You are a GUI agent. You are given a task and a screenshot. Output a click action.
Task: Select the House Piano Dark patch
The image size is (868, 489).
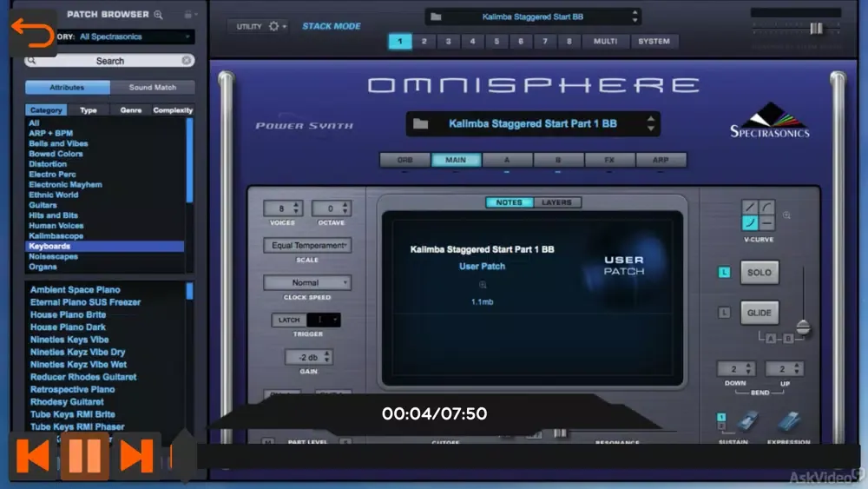click(68, 327)
